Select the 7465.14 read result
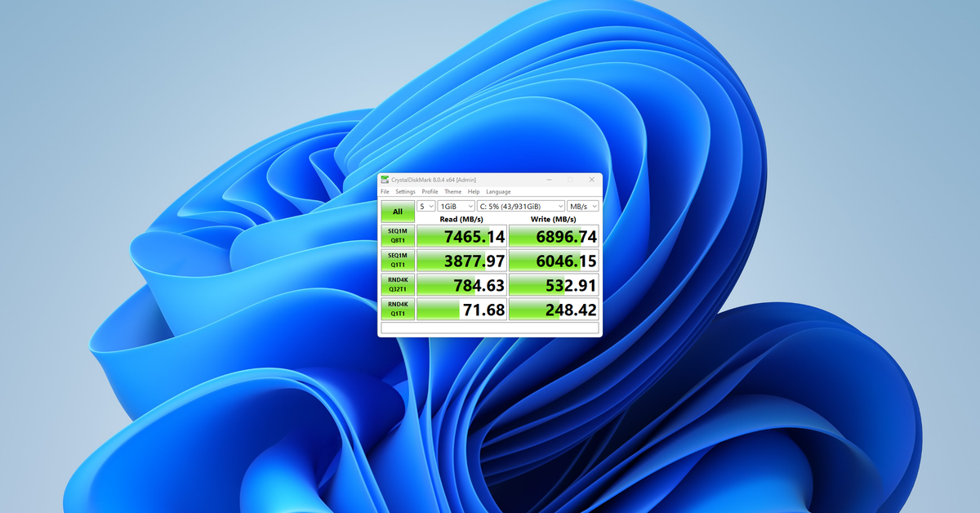The image size is (980, 513). [x=461, y=237]
